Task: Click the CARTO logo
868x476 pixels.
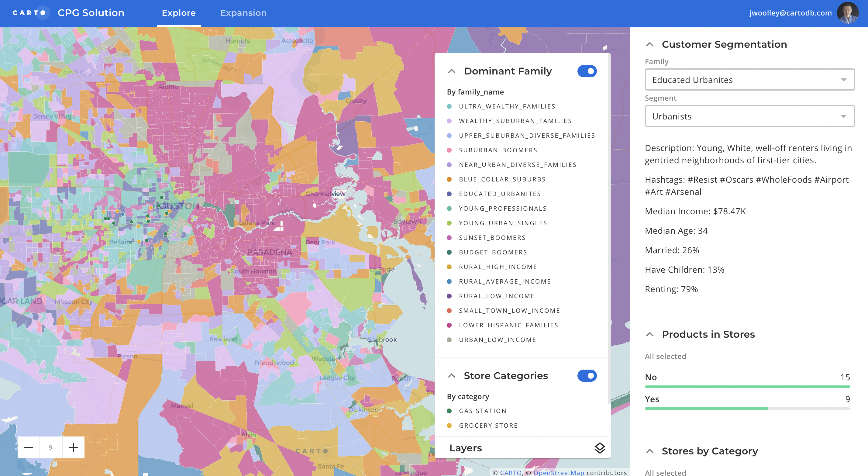Action: click(31, 13)
